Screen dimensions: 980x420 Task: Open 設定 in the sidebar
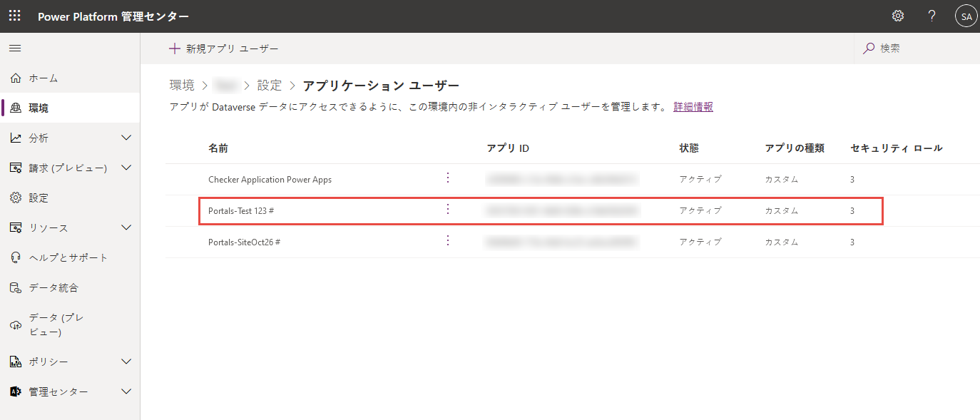[70, 198]
